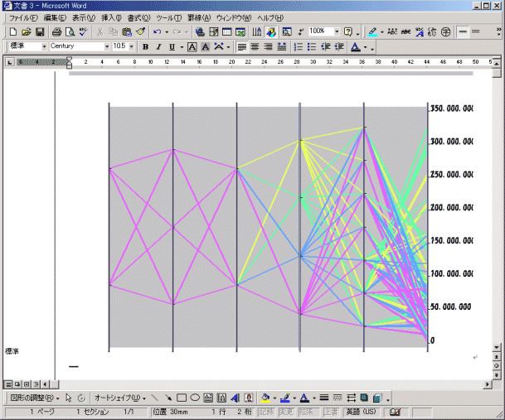Paste clipboard contents
This screenshot has width=505, height=420.
(x=127, y=31)
